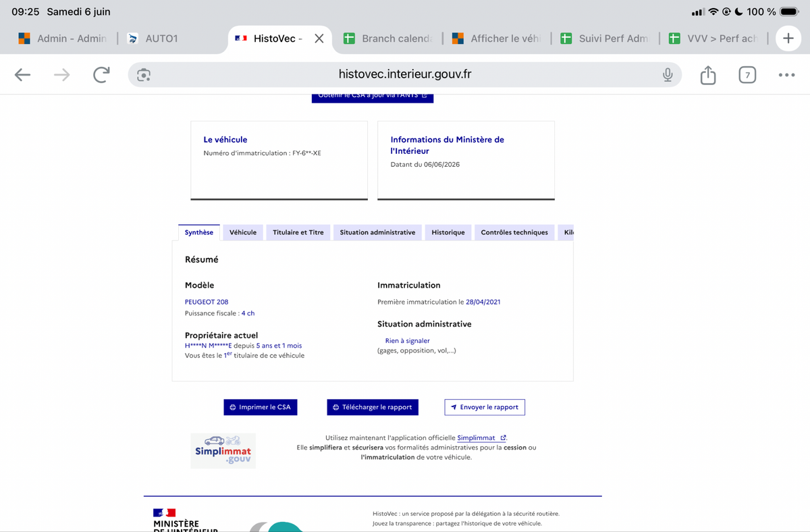This screenshot has width=810, height=532.
Task: Switch to the Admin - Admin tab
Action: [62, 38]
